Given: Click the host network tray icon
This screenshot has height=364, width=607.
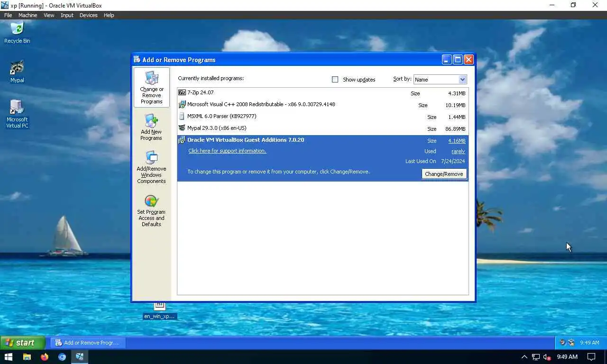Looking at the screenshot, I should [536, 357].
